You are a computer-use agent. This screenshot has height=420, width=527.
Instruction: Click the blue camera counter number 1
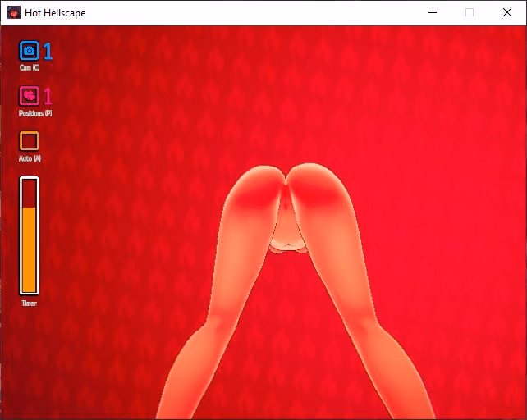click(48, 52)
